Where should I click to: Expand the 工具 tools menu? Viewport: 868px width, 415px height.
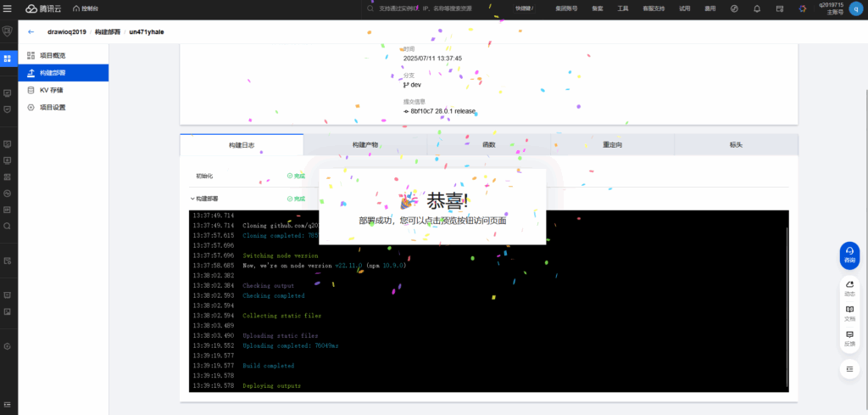(623, 8)
